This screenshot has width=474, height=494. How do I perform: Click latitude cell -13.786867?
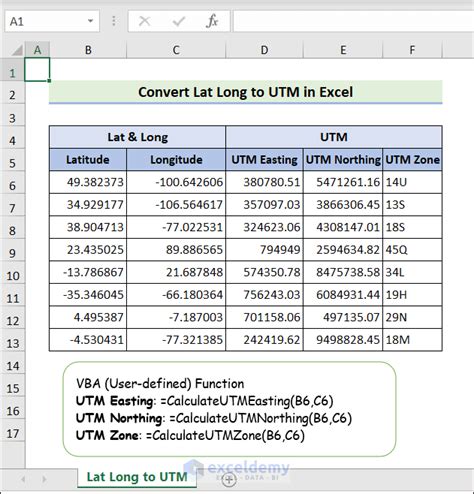88,272
